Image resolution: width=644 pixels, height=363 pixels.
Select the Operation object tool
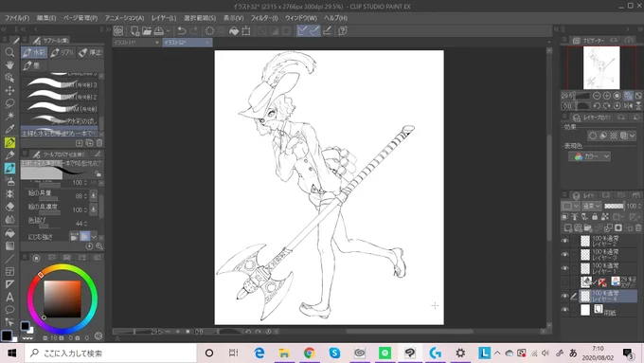[x=9, y=78]
